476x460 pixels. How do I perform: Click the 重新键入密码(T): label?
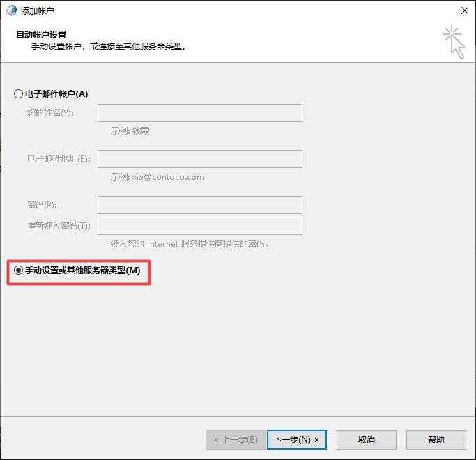pos(59,226)
